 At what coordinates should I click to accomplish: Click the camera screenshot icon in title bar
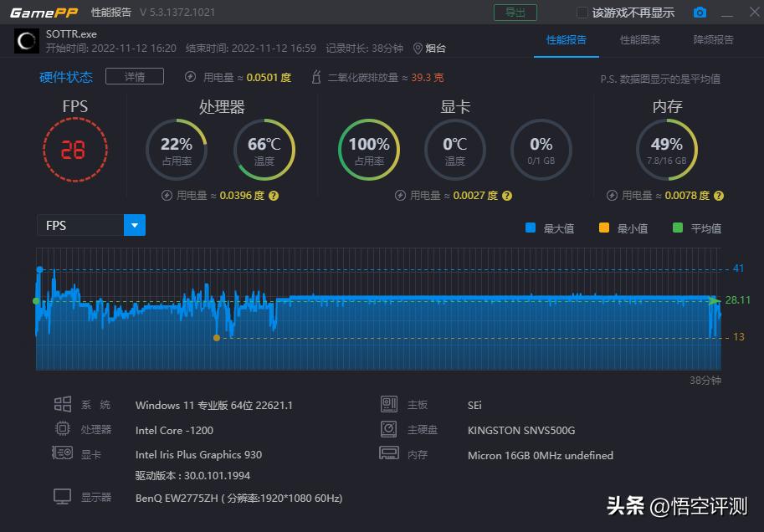point(700,12)
